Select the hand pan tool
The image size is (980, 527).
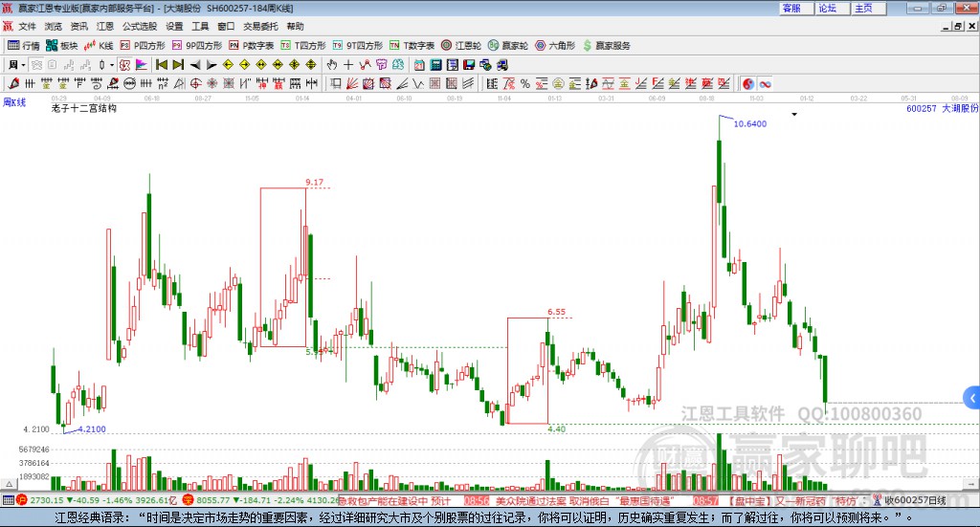(332, 65)
